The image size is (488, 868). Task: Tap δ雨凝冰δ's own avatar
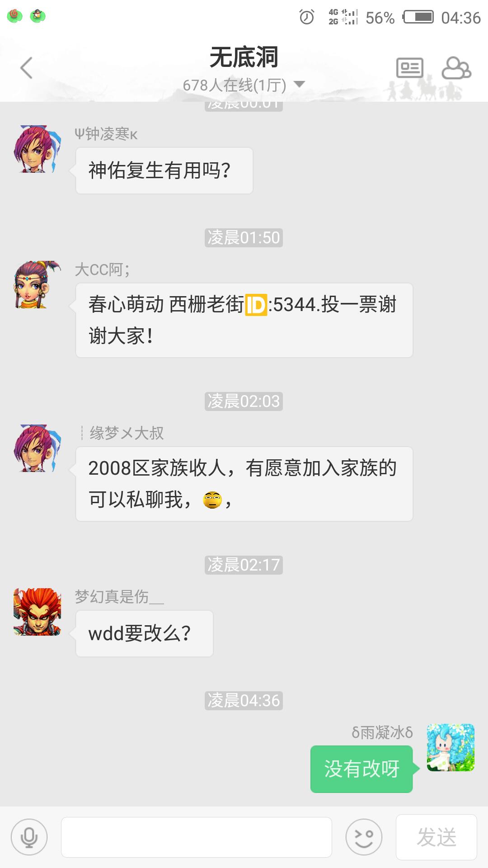click(x=450, y=747)
